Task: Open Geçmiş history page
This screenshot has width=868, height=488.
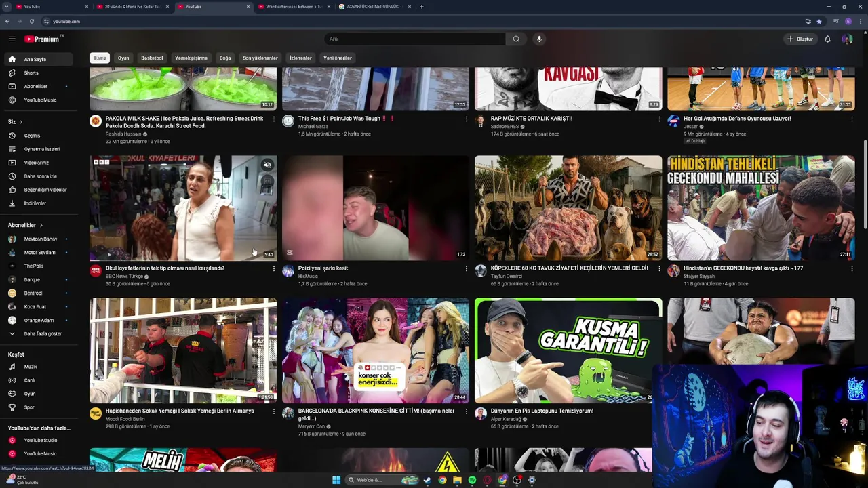Action: coord(38,136)
